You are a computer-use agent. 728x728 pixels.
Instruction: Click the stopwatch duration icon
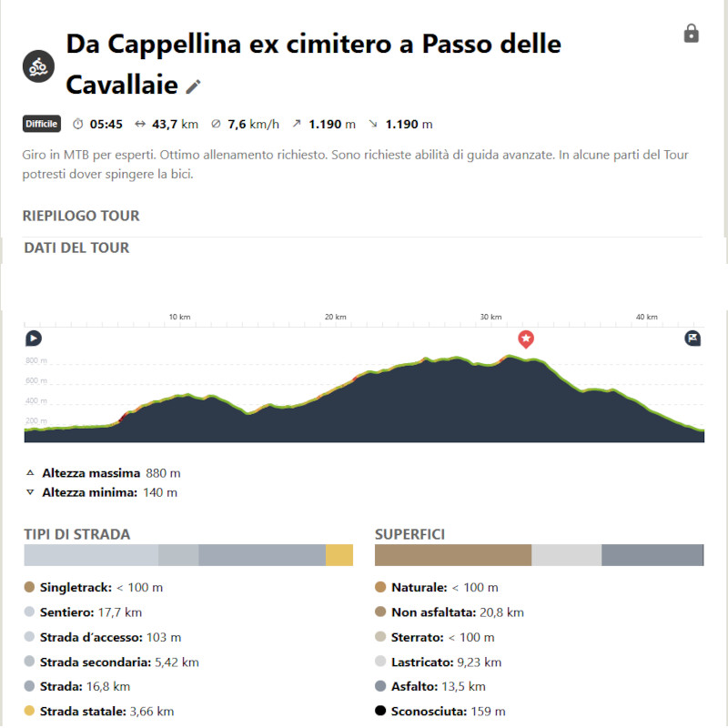click(77, 124)
